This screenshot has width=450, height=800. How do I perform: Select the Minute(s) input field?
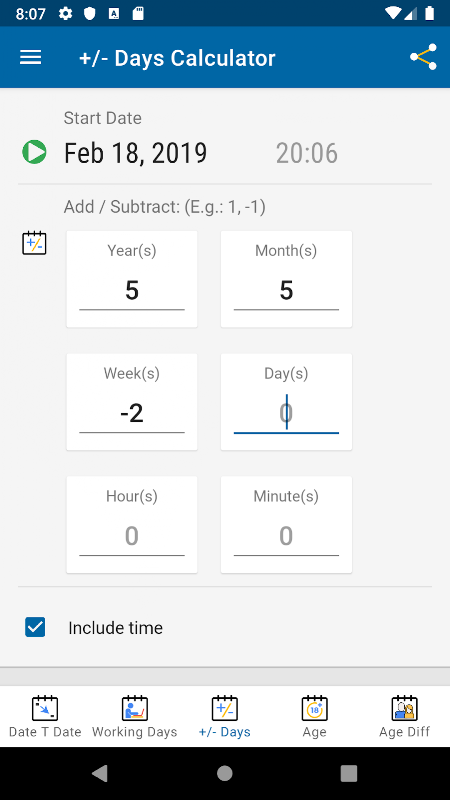pos(286,536)
